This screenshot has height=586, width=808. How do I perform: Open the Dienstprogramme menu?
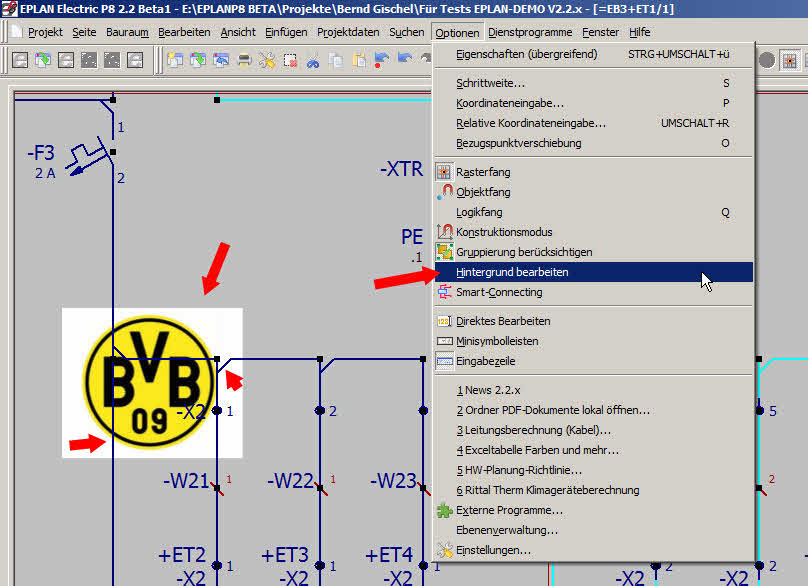(x=530, y=32)
